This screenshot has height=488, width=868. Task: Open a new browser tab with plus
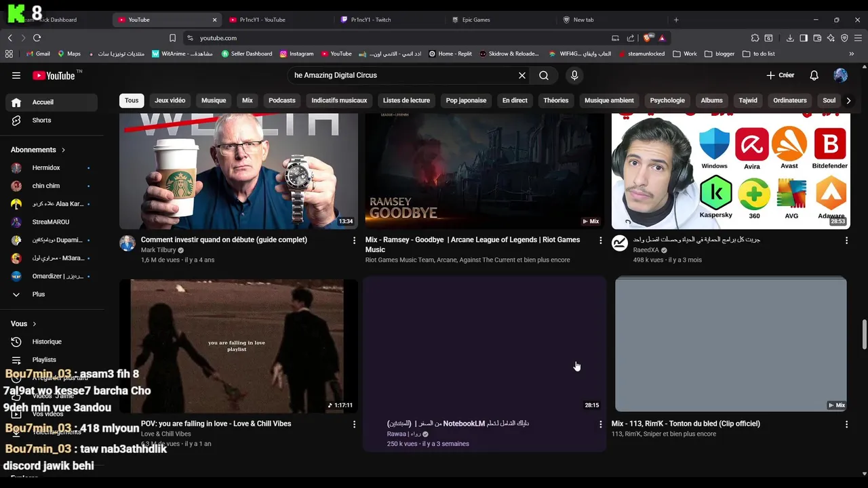[676, 20]
